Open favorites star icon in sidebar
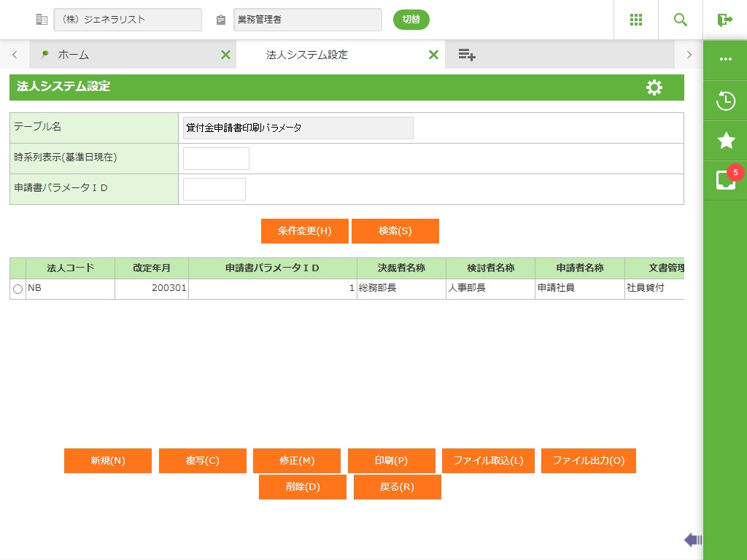 pos(725,141)
